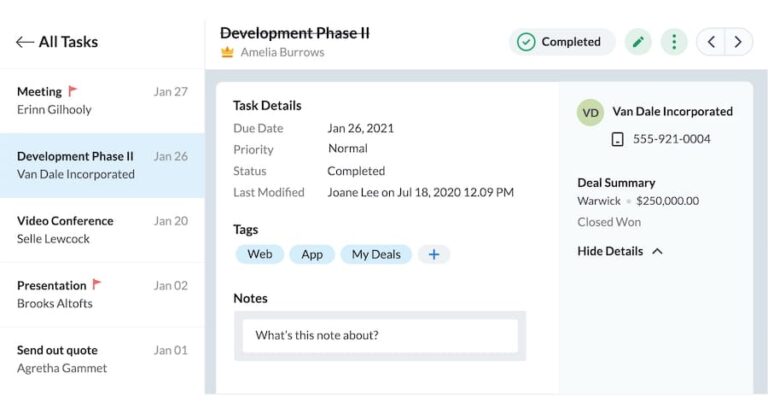Click the VD avatar for Van Dale

[590, 112]
